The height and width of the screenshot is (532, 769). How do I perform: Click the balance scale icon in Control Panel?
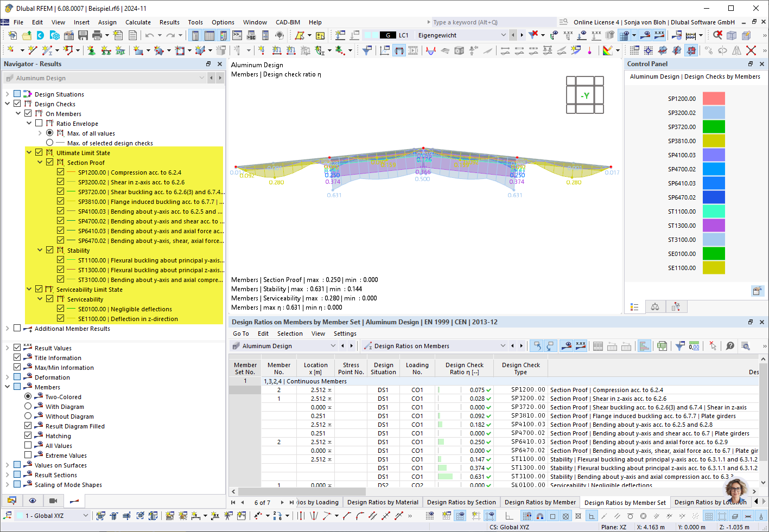pos(655,307)
